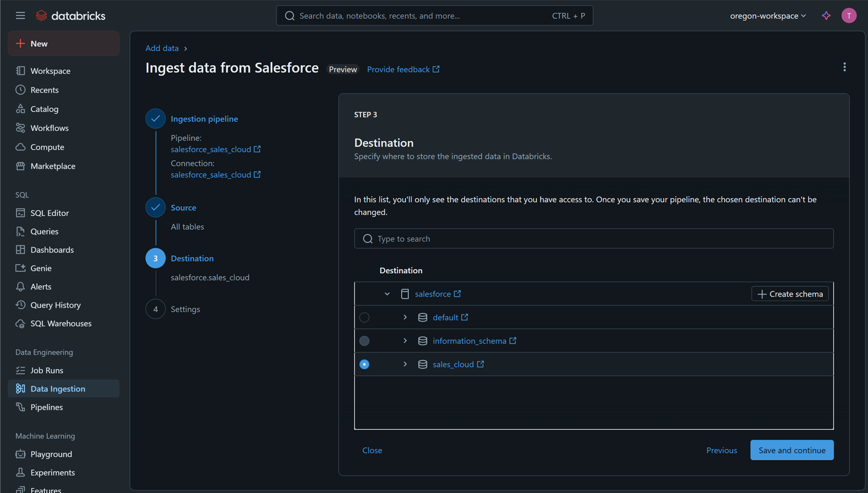The image size is (868, 493).
Task: Click Save and continue
Action: (792, 450)
